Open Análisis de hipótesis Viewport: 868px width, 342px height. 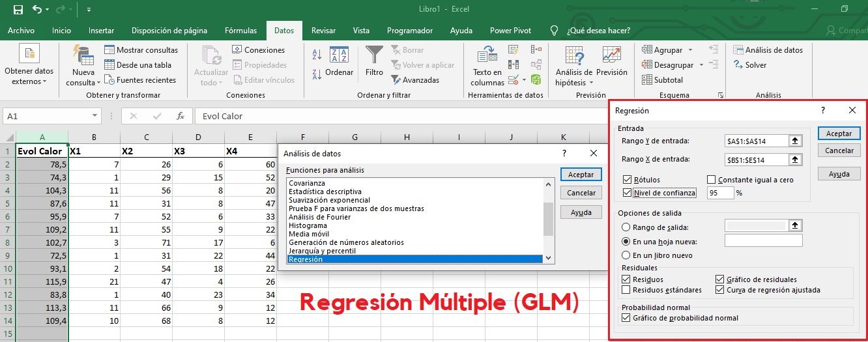tap(573, 67)
